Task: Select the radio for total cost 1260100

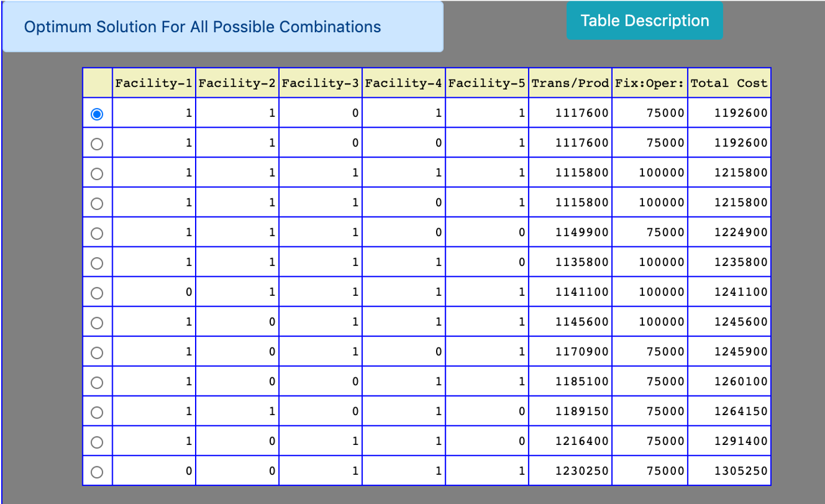Action: coord(97,382)
